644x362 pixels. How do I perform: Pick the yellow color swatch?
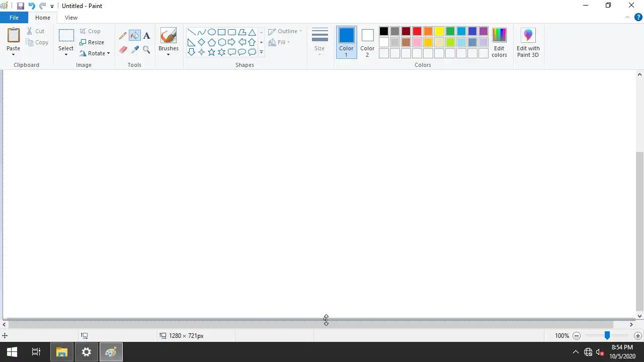[x=439, y=31]
